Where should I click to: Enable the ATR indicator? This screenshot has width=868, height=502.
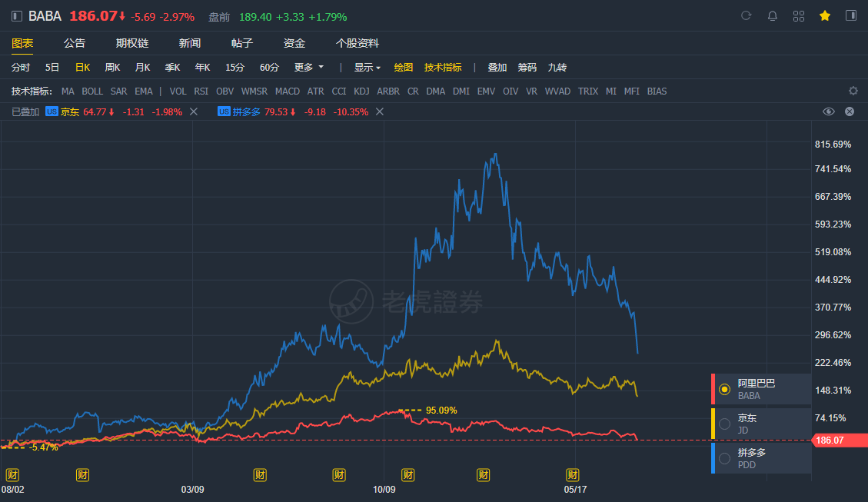[x=315, y=91]
